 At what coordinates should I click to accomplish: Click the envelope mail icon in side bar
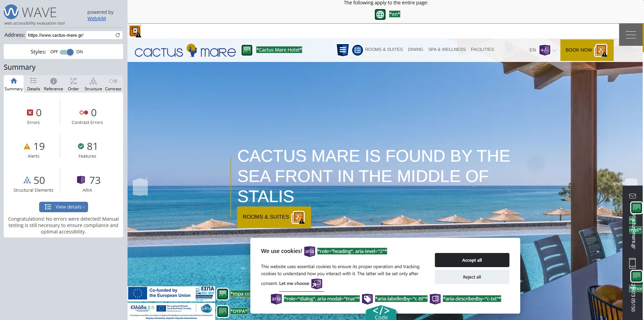[633, 196]
